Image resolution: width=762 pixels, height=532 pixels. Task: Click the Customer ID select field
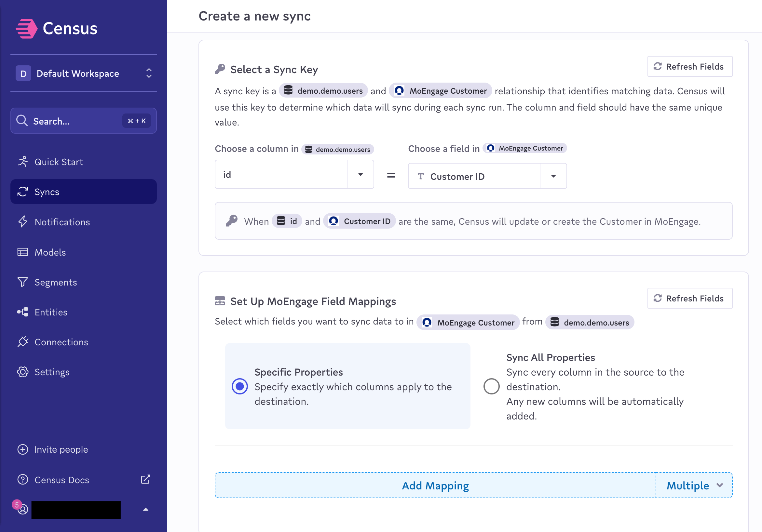(487, 176)
